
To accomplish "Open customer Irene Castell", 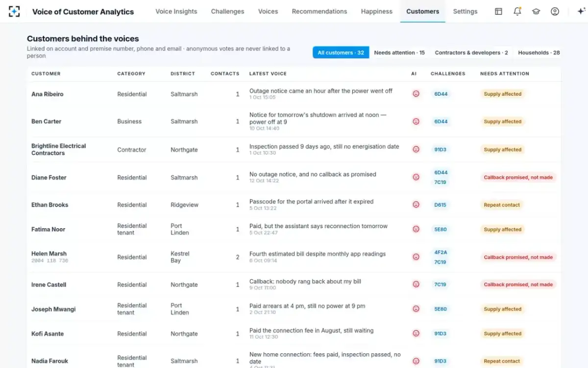I will (x=49, y=285).
